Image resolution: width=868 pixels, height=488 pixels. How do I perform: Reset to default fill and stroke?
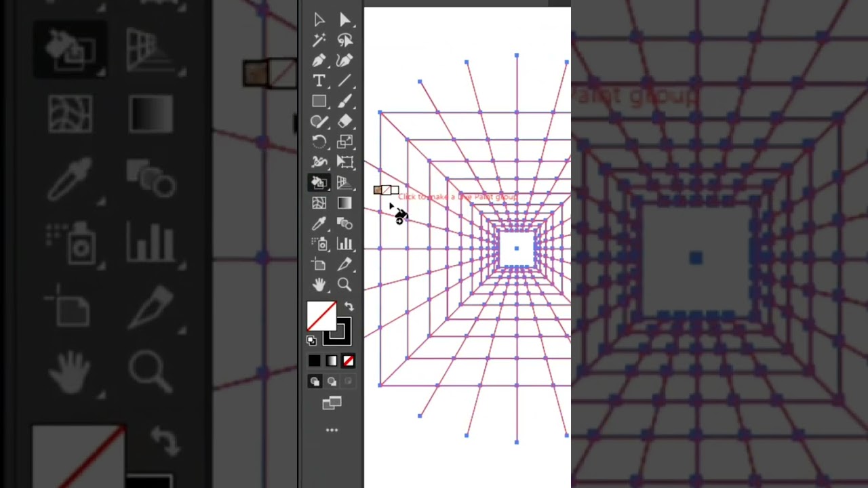point(311,340)
